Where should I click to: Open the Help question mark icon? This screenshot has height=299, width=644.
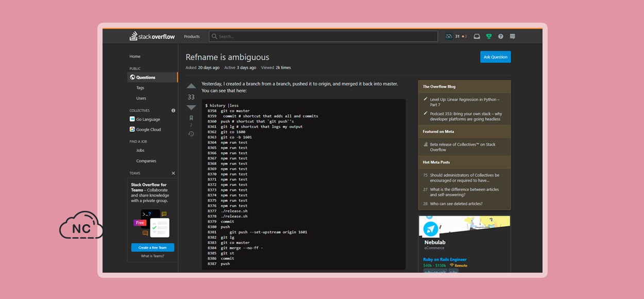coord(501,37)
